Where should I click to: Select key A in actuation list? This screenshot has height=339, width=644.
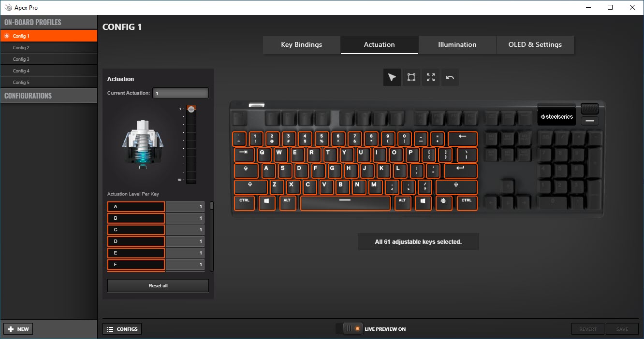(x=136, y=207)
